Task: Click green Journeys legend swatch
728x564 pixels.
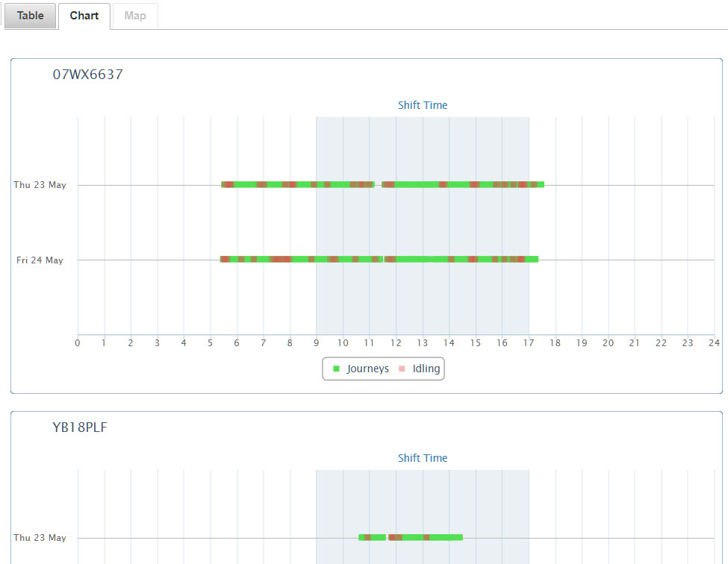Action: pos(337,369)
